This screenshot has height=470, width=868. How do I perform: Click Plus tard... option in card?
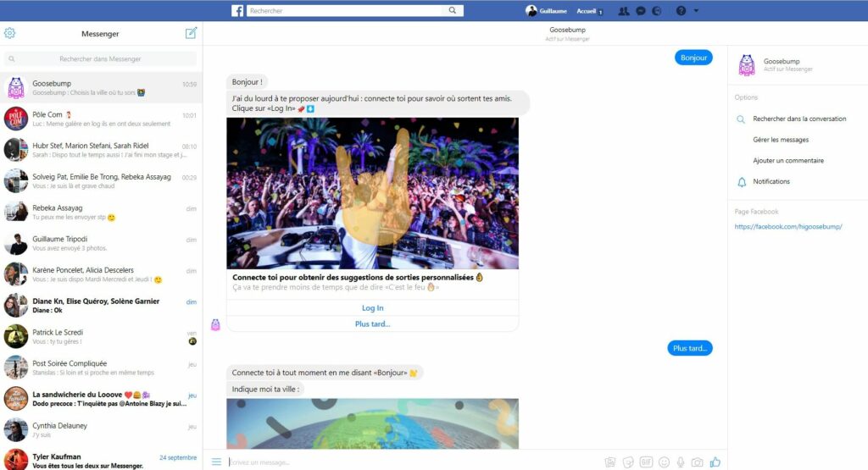pos(373,324)
